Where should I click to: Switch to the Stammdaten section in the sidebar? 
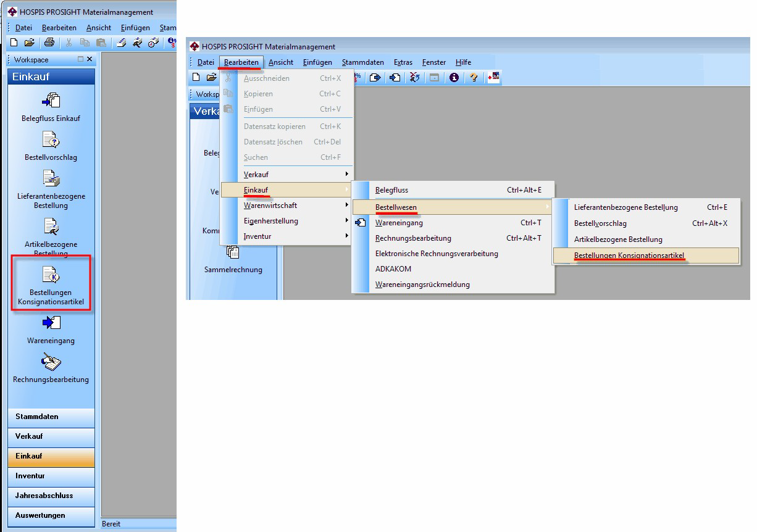tap(51, 417)
